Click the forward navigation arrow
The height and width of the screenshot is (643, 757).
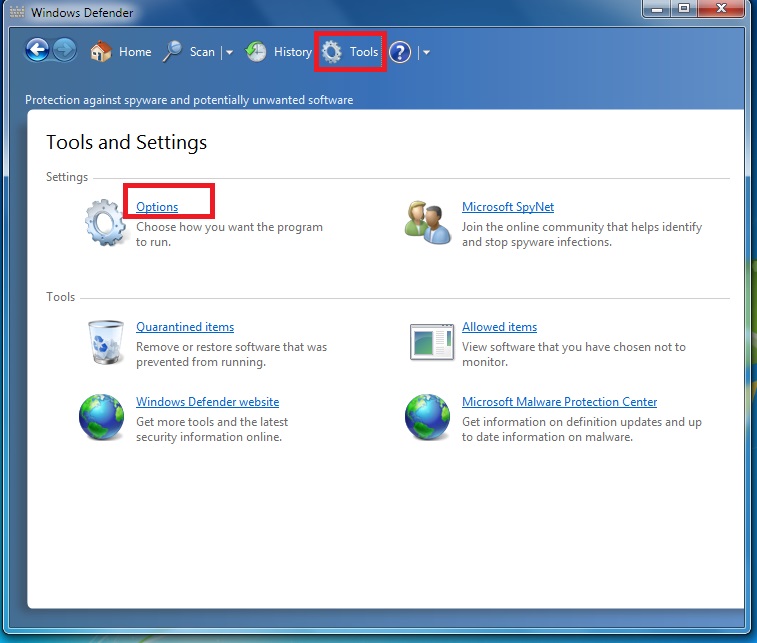tap(64, 50)
